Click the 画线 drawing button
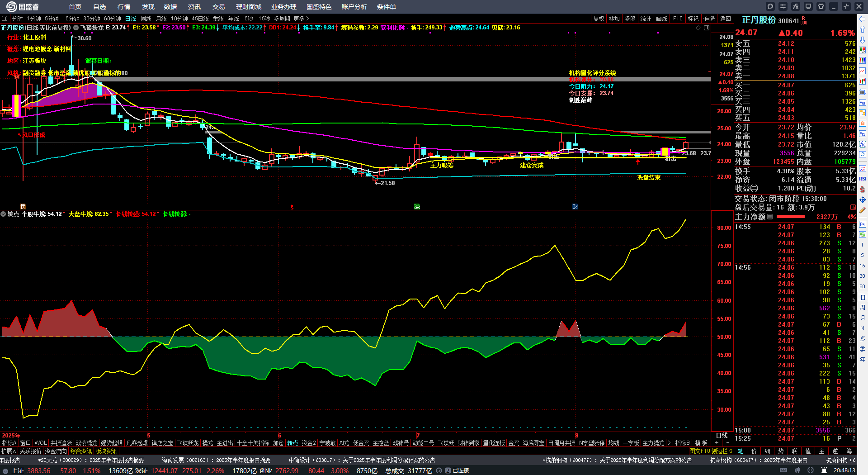The width and height of the screenshot is (868, 475). pos(662,19)
